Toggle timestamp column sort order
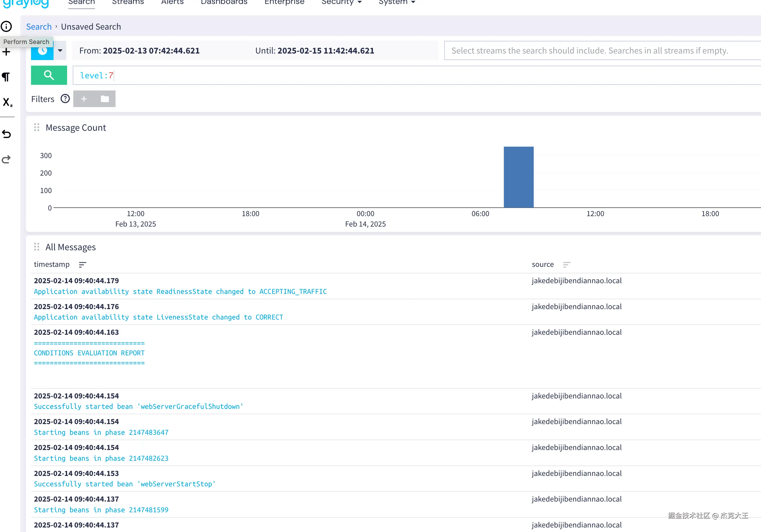761x532 pixels. pyautogui.click(x=83, y=265)
